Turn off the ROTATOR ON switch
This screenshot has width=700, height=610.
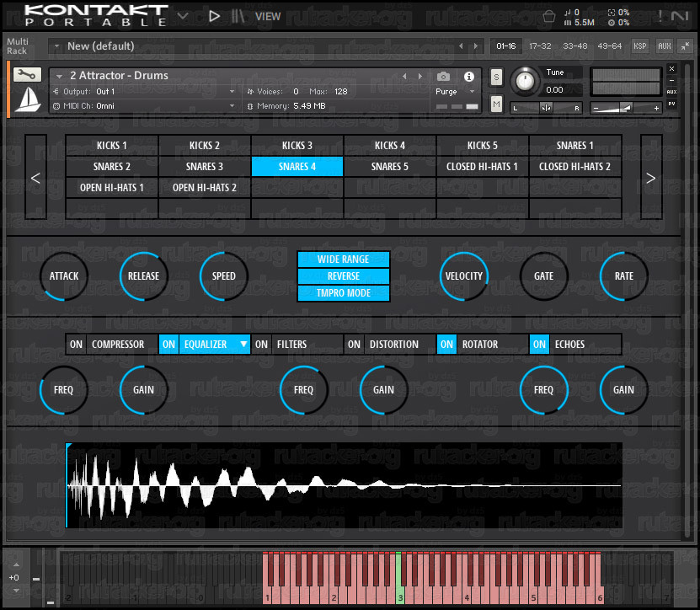pos(447,345)
